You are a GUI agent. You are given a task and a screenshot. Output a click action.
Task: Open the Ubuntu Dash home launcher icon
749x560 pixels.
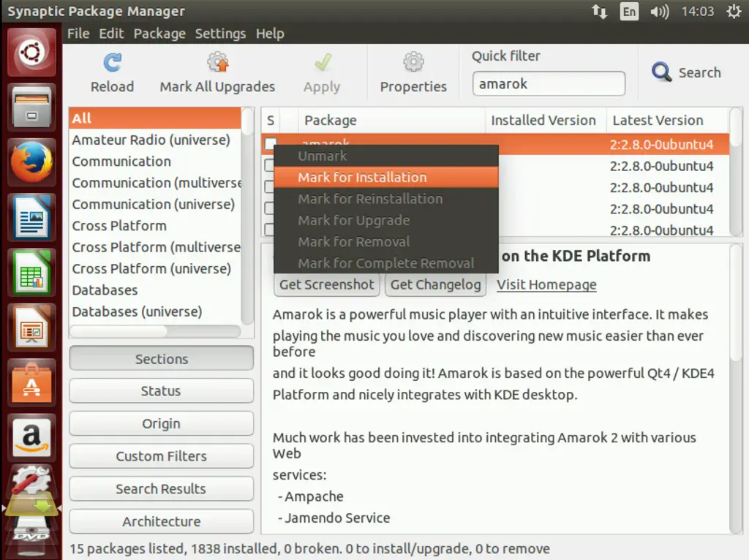(31, 52)
